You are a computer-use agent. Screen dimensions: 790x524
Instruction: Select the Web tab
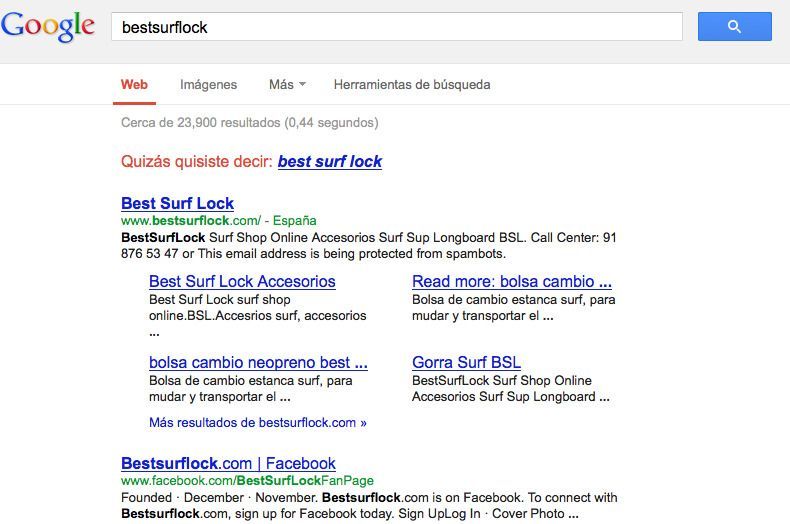134,85
